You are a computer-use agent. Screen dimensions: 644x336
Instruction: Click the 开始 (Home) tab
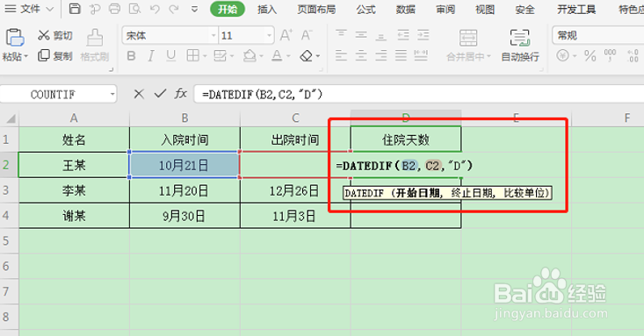228,9
